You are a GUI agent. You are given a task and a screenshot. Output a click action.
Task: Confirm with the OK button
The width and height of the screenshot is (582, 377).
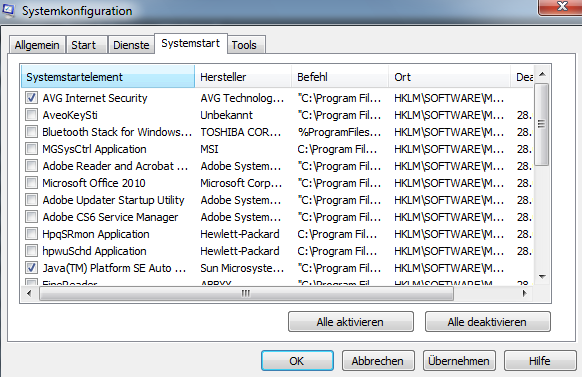pyautogui.click(x=297, y=361)
